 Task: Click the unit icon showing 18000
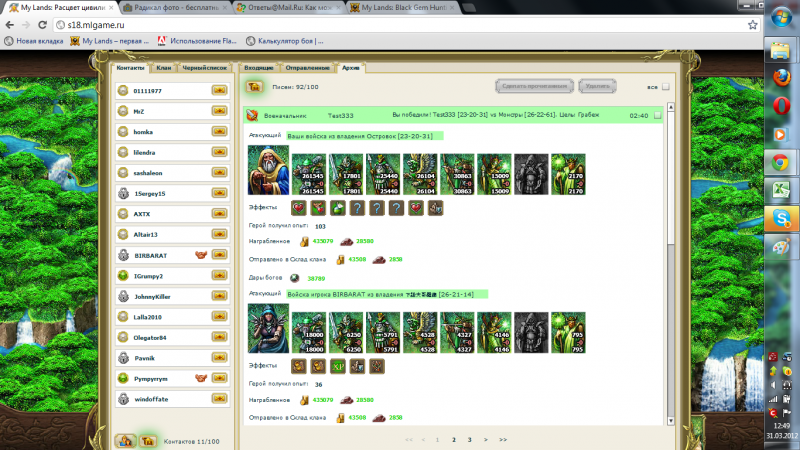[x=309, y=333]
